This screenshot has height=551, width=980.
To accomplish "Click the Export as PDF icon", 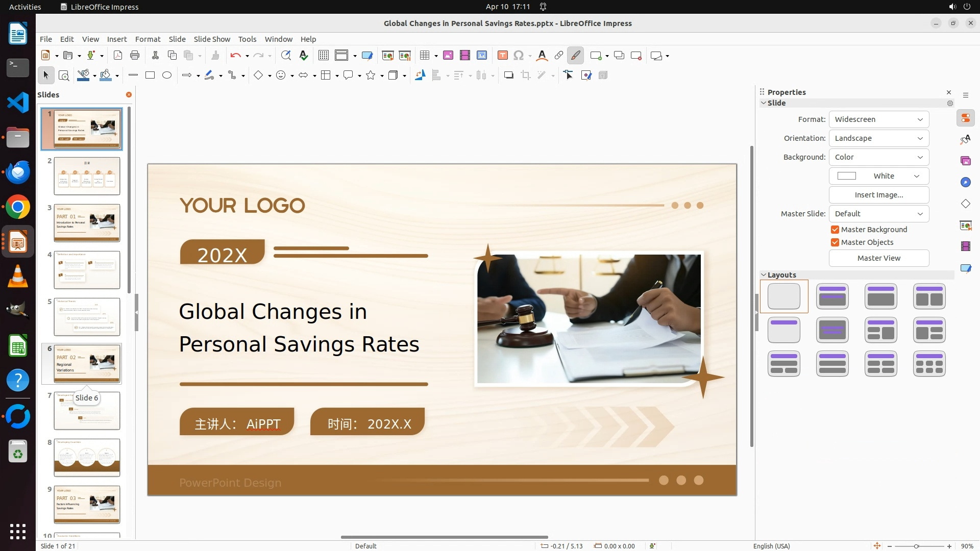I will click(118, 56).
